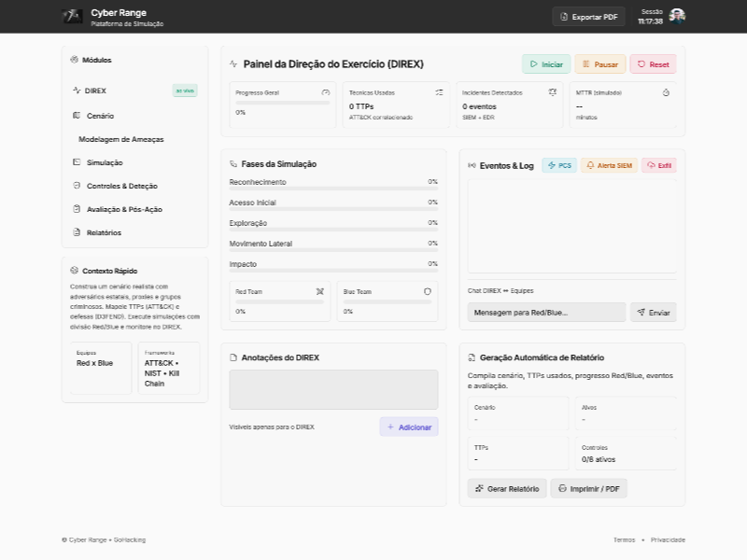747x560 pixels.
Task: Open Modelagem de Ameaças submenu item
Action: [120, 139]
